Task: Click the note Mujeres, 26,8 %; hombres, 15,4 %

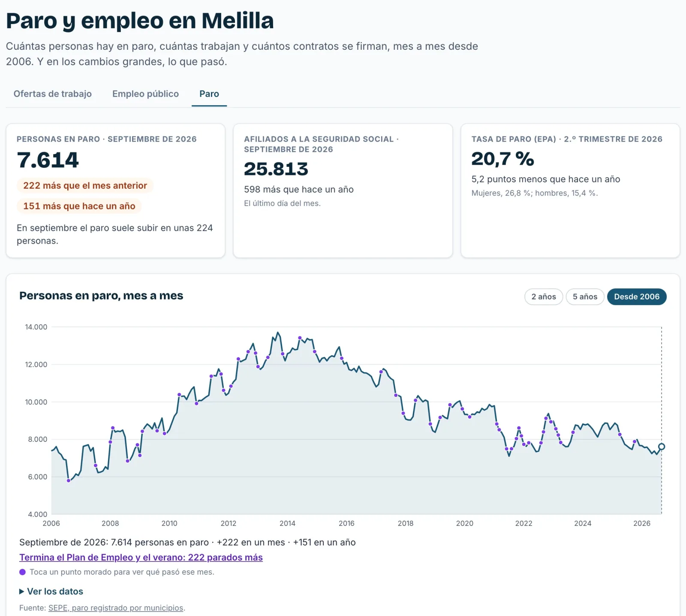Action: [x=535, y=193]
